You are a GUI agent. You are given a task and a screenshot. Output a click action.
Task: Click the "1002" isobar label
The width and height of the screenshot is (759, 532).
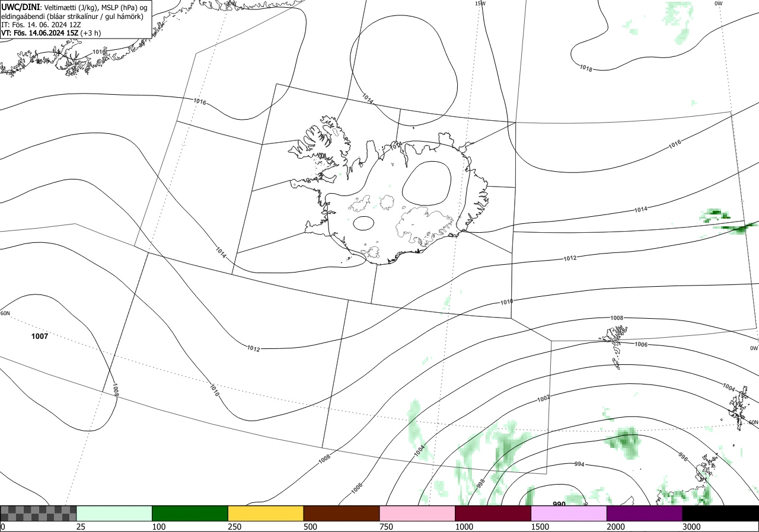(543, 399)
